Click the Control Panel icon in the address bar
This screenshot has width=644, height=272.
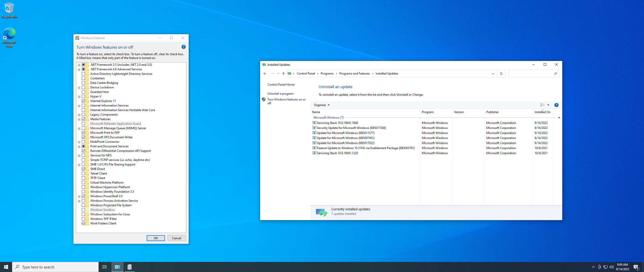(290, 74)
